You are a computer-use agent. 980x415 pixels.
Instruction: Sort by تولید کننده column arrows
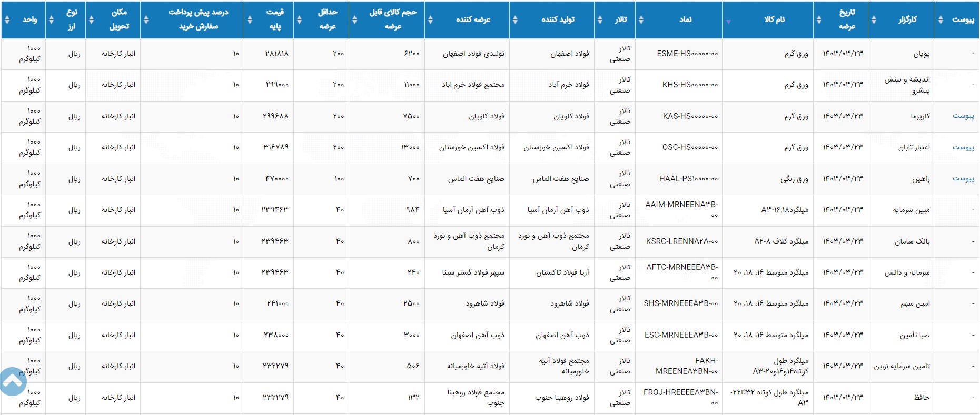(x=515, y=19)
